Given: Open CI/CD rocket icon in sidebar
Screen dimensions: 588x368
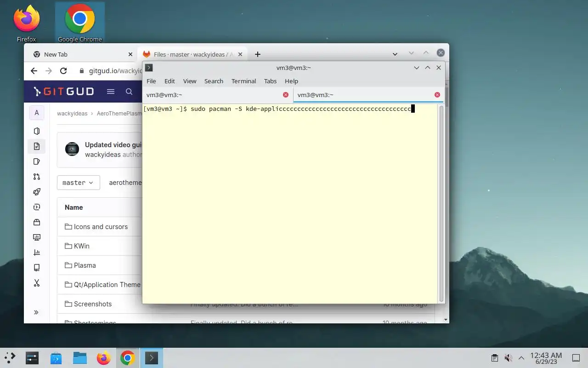Looking at the screenshot, I should click(x=37, y=192).
